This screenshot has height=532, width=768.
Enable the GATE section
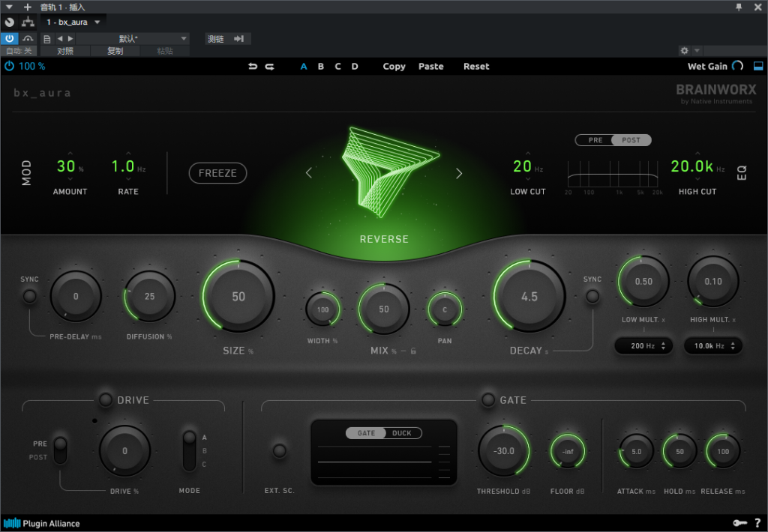(x=487, y=400)
